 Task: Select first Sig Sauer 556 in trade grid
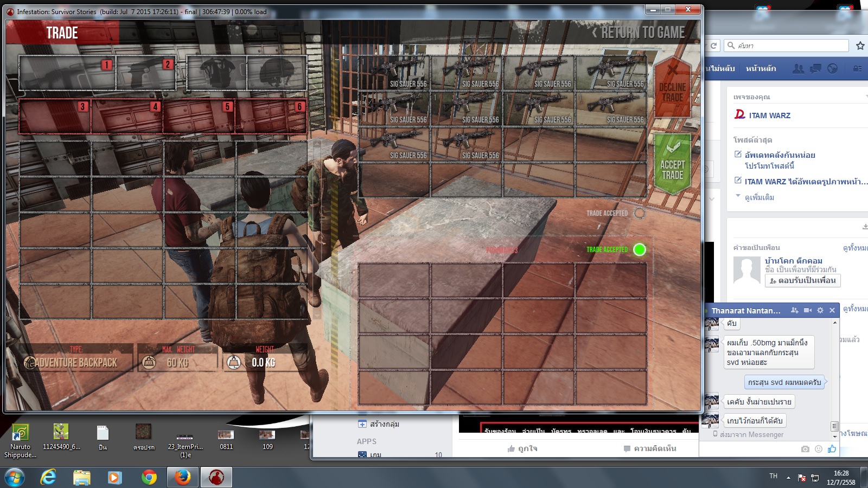click(x=394, y=73)
